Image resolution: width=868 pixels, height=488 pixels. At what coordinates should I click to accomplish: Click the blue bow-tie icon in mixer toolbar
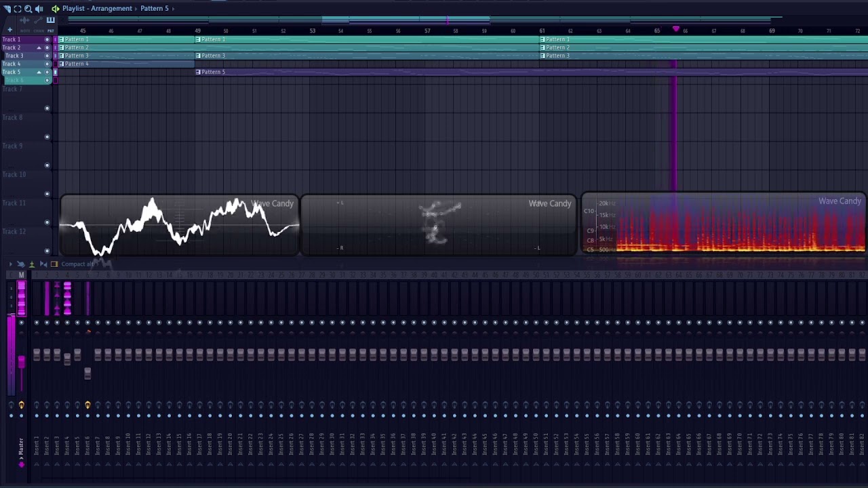click(x=43, y=264)
